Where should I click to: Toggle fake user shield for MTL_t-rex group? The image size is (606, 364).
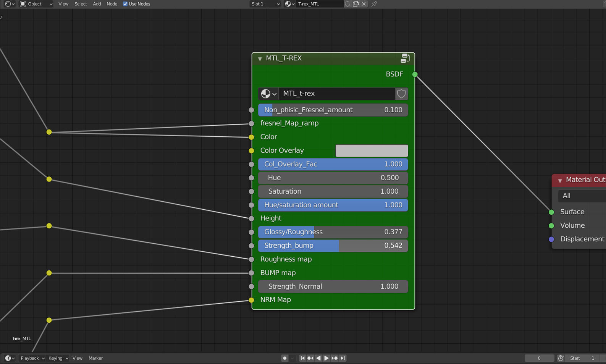coord(401,94)
